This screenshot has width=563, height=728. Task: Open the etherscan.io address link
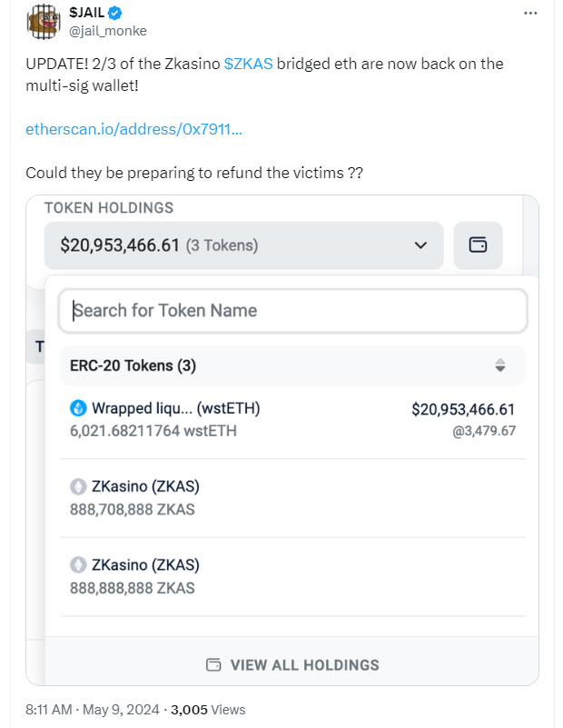(133, 129)
